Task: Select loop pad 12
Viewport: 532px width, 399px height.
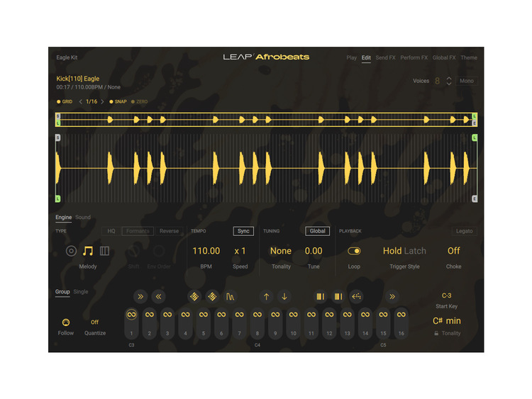Action: (x=329, y=323)
